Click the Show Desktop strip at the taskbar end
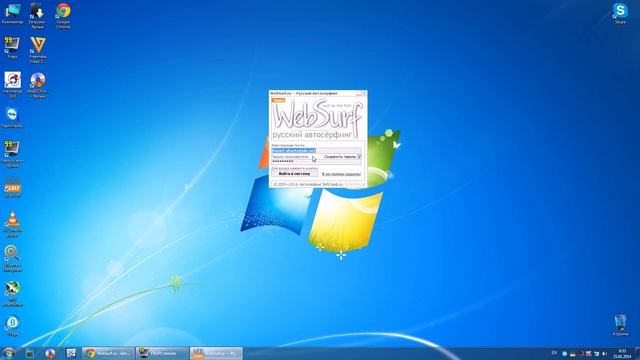The width and height of the screenshot is (640, 360). pyautogui.click(x=637, y=353)
